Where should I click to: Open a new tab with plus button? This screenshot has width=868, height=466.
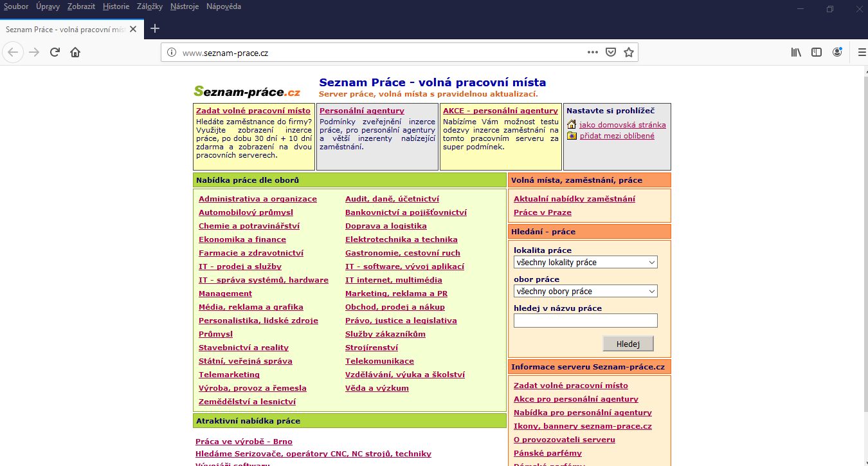[x=154, y=29]
